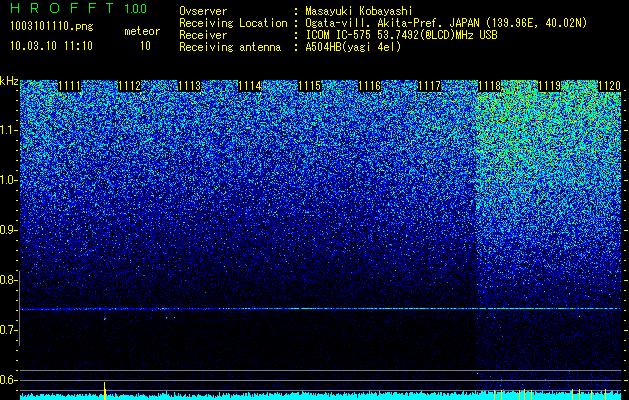Select the meteor count value 10
The image size is (629, 400).
145,46
